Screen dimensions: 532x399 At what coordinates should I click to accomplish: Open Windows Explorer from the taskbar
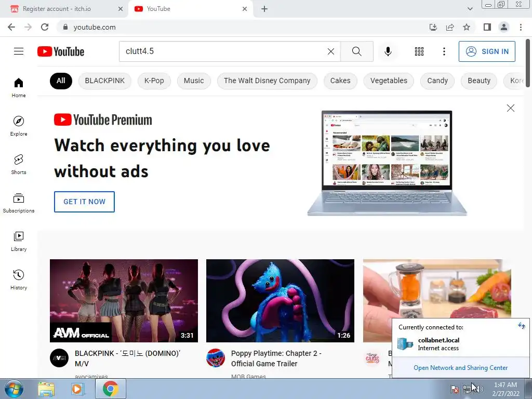pos(46,389)
